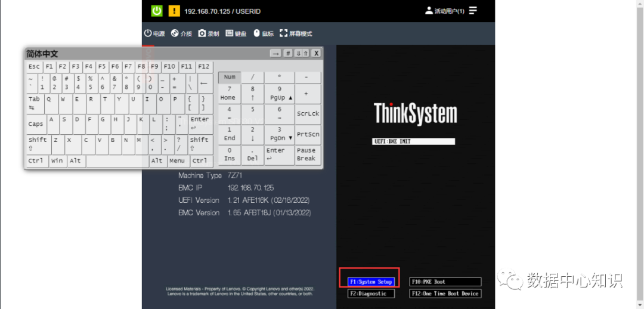This screenshot has width=644, height=309.
Task: Click numpad 9 PgUp key
Action: point(280,94)
